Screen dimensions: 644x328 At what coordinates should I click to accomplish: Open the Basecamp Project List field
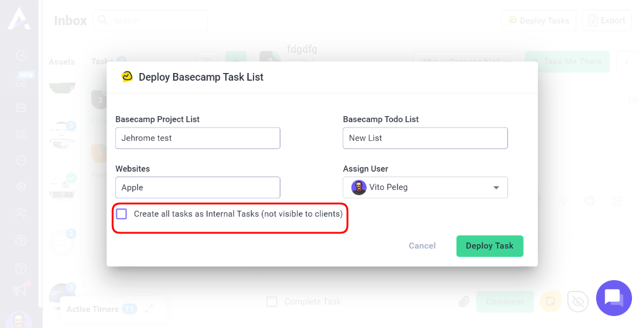point(198,138)
